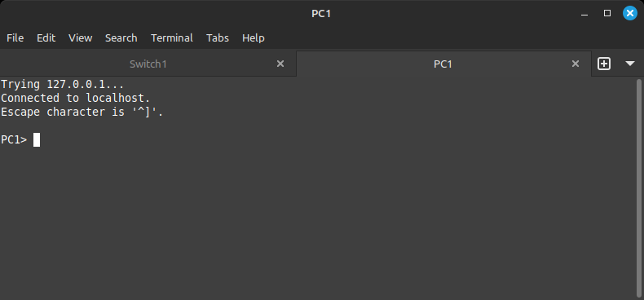
Task: Maximize the PC1 terminal window
Action: (607, 13)
